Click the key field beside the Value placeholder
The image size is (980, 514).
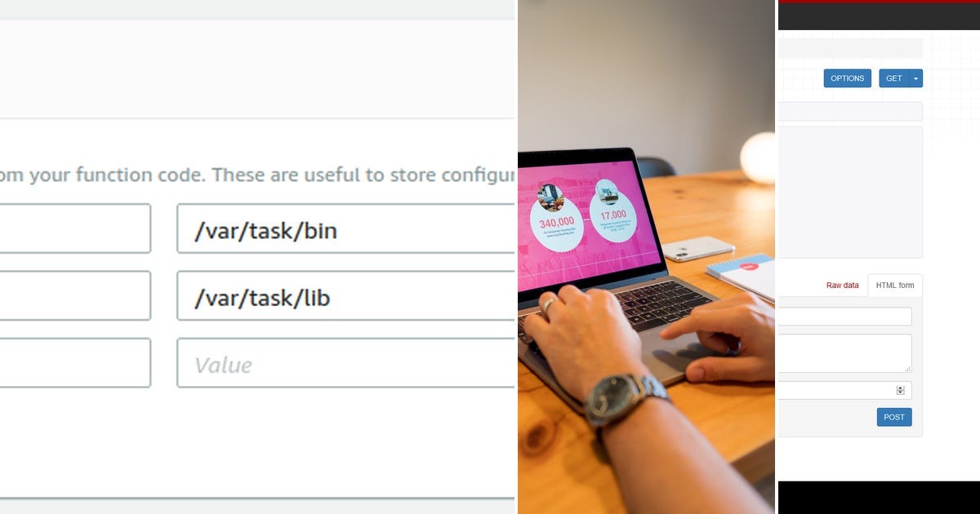pos(75,363)
